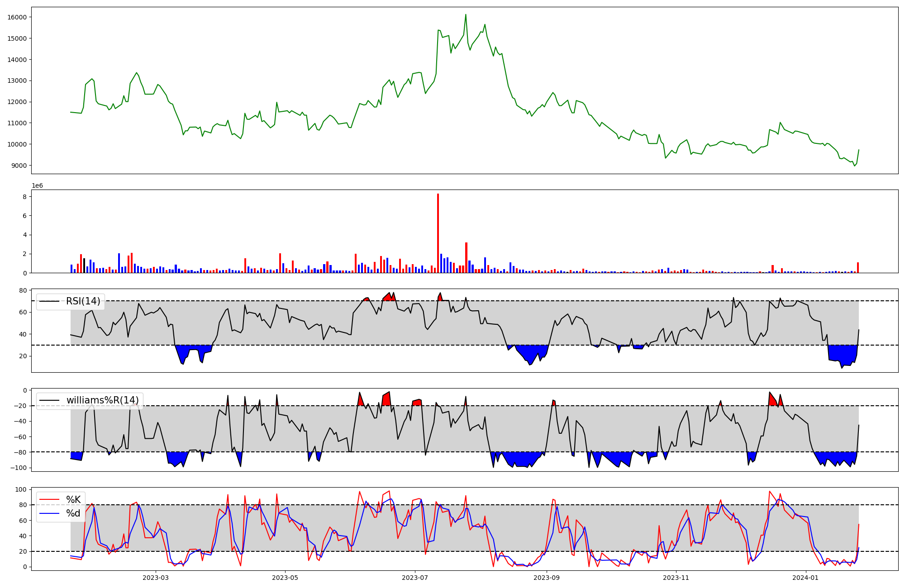The image size is (905, 588).
Task: Click the tallest red volume bar
Action: [x=438, y=233]
